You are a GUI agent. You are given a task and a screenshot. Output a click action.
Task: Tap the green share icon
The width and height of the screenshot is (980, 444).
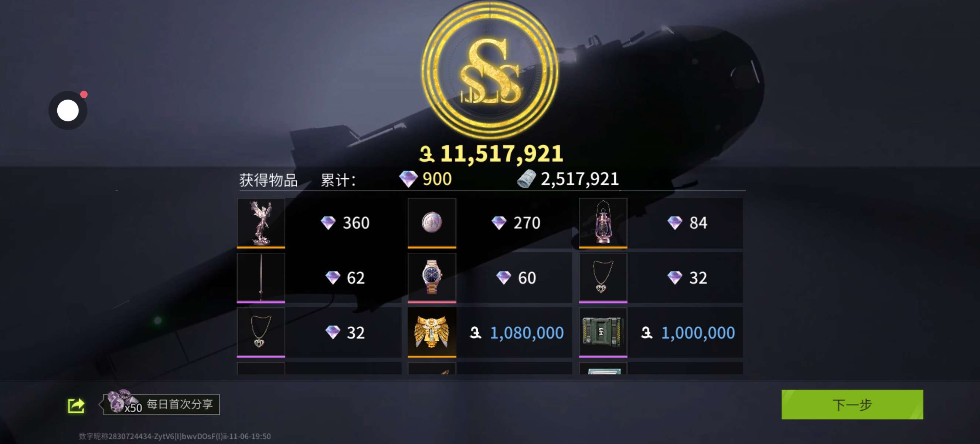[76, 406]
